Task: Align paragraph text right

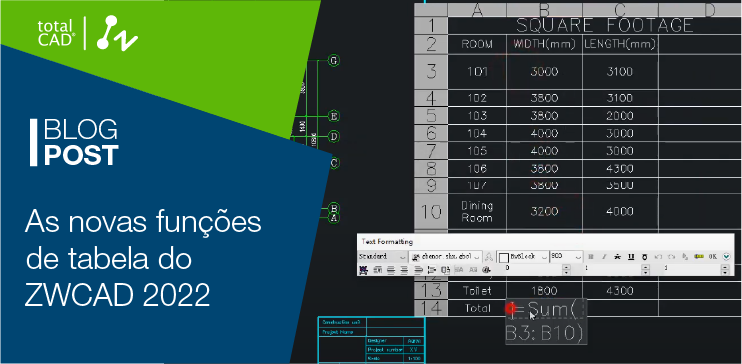Action: point(418,270)
